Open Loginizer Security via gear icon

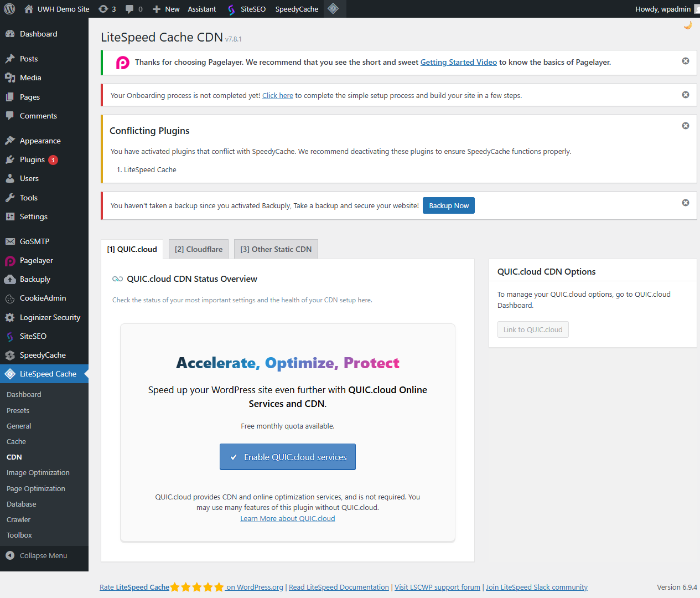coord(44,317)
